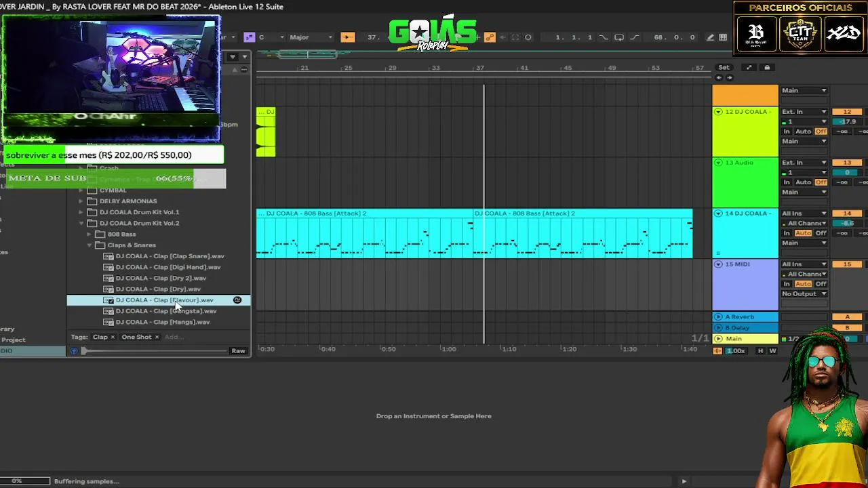Click hot-swap icon on Clap [Flavour].wav row
Image resolution: width=868 pixels, height=488 pixels.
coord(237,300)
